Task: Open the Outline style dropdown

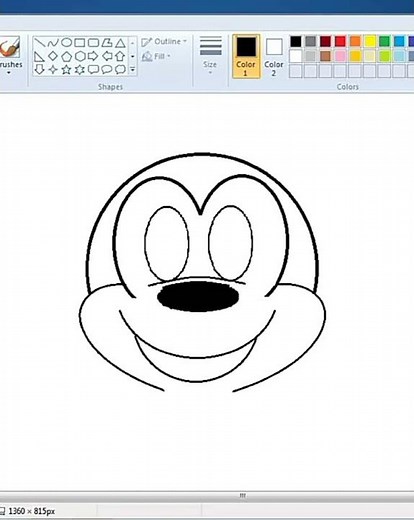Action: pos(164,42)
